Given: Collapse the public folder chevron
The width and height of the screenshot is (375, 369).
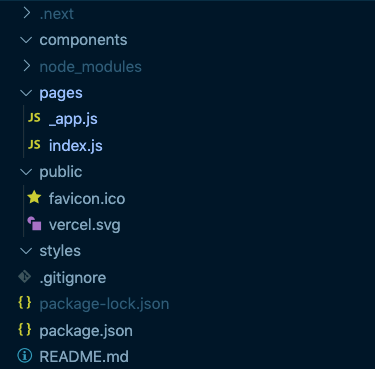Looking at the screenshot, I should point(26,172).
